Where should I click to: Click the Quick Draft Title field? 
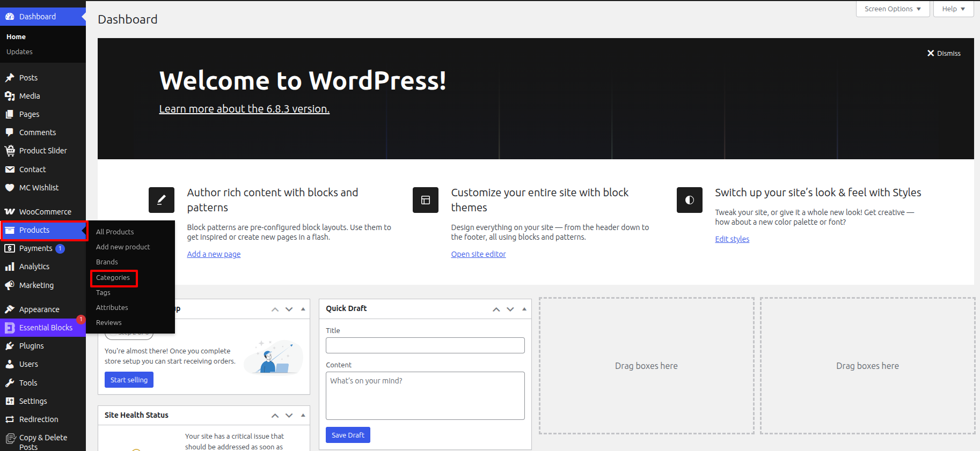(x=425, y=345)
